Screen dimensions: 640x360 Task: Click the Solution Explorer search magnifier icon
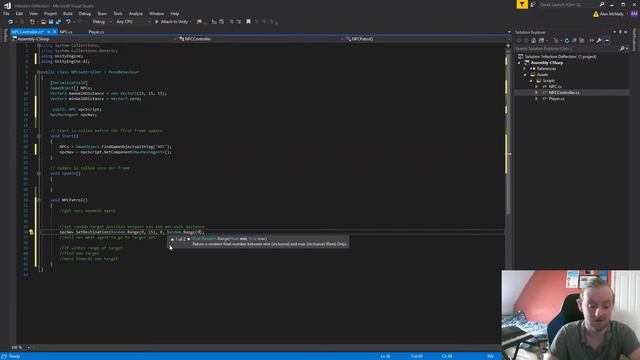(622, 49)
